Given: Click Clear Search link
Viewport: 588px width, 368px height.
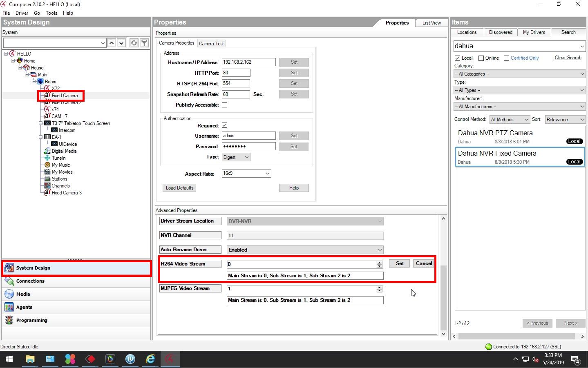Looking at the screenshot, I should pos(568,58).
